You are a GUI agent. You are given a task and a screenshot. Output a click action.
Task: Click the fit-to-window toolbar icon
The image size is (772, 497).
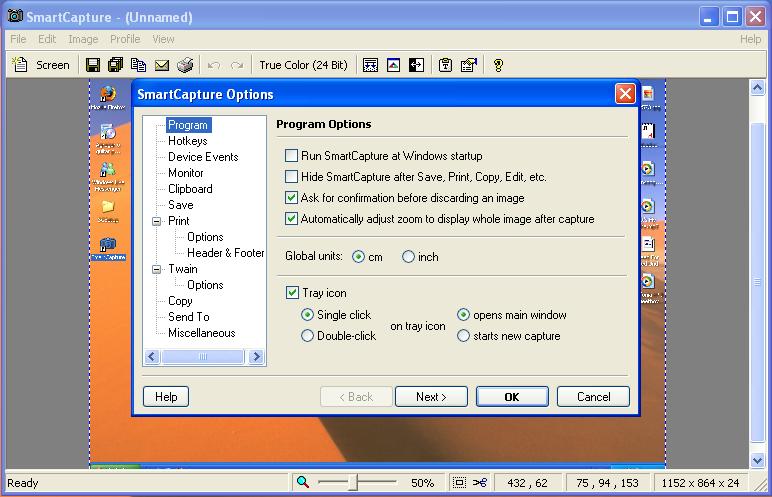pyautogui.click(x=370, y=65)
